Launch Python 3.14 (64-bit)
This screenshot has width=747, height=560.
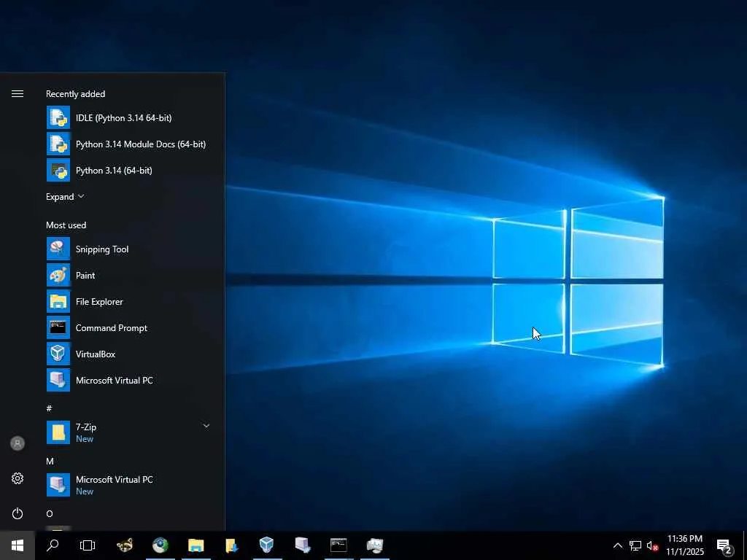[129, 170]
